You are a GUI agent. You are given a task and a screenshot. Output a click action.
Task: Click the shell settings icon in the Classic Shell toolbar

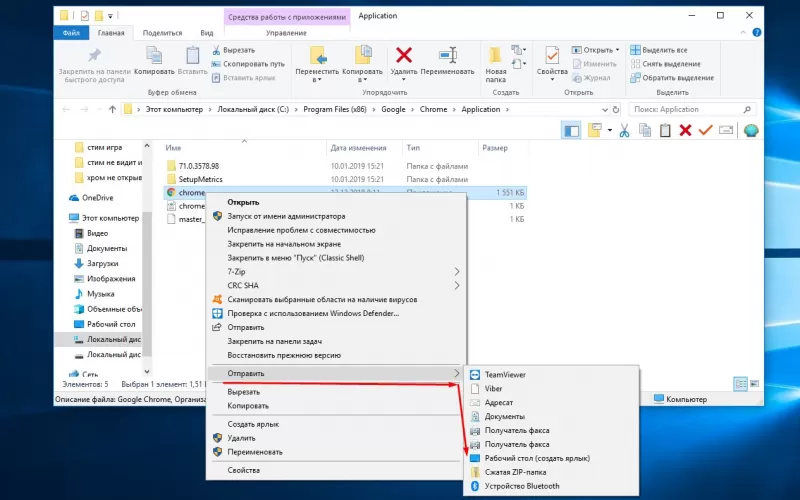tap(751, 131)
